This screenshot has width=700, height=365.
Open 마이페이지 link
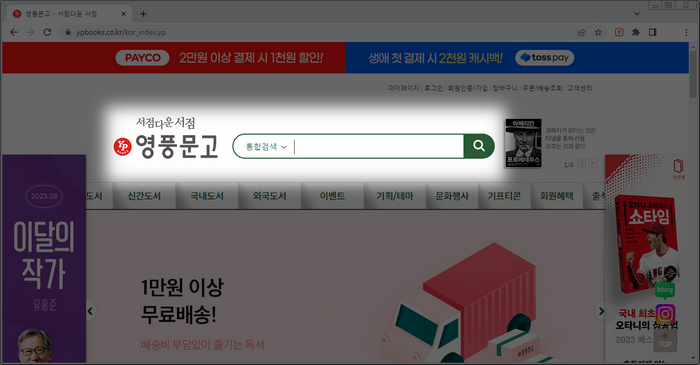click(404, 88)
